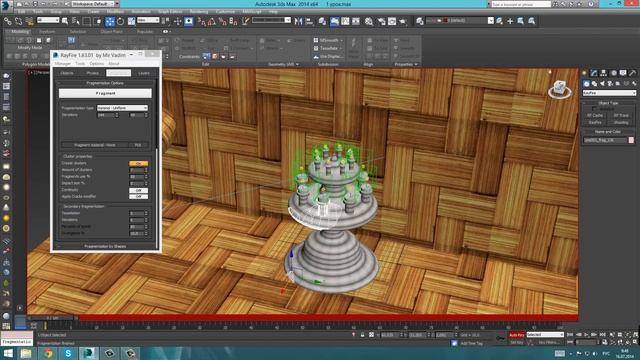Toggle the selection lock icon in status bar
The image size is (640, 360).
tap(362, 335)
